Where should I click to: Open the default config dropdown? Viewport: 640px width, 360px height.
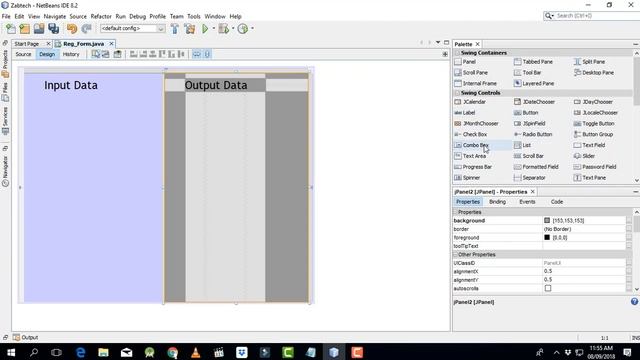coord(160,29)
